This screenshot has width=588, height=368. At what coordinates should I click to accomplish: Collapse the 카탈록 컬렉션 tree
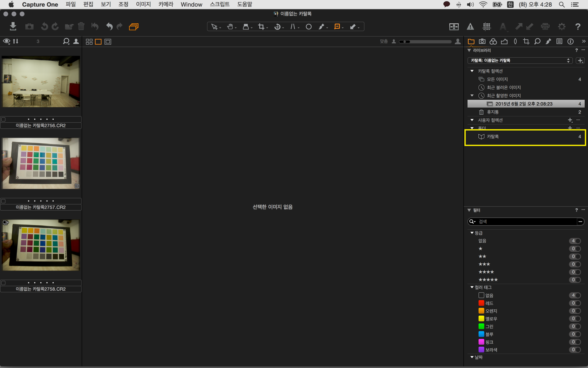tap(472, 71)
